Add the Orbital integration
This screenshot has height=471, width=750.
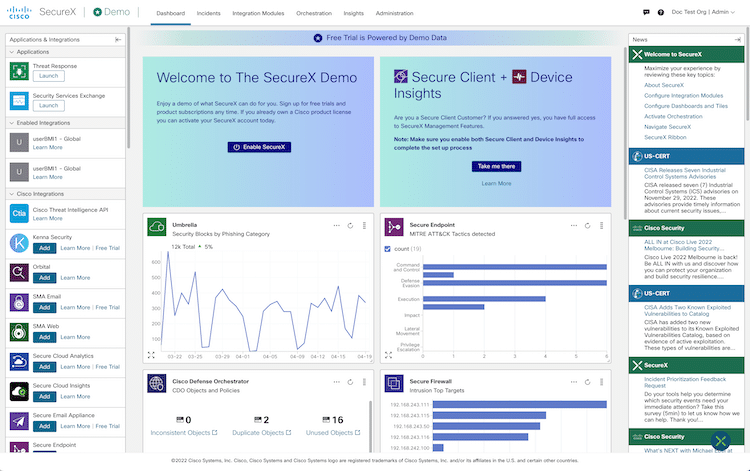[44, 278]
